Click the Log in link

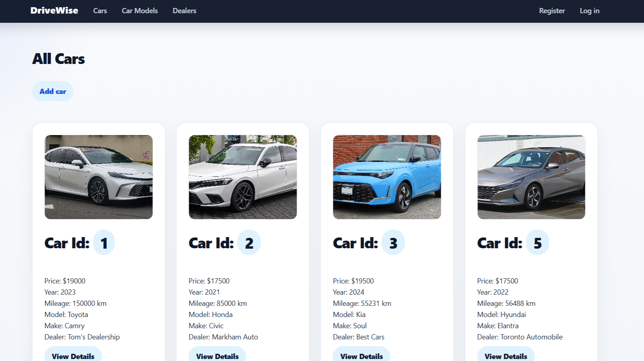[x=589, y=11]
